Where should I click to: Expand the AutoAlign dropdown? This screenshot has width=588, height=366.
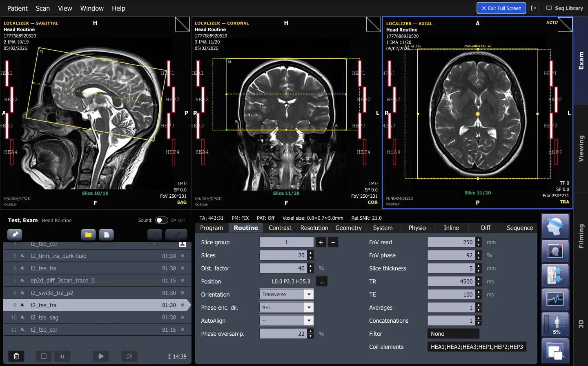click(x=287, y=321)
